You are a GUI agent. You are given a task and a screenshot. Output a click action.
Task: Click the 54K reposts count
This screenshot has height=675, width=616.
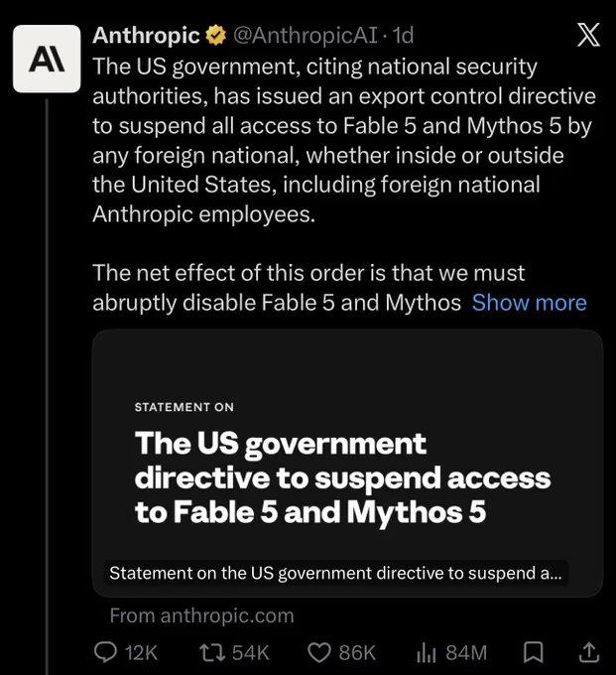click(x=250, y=652)
